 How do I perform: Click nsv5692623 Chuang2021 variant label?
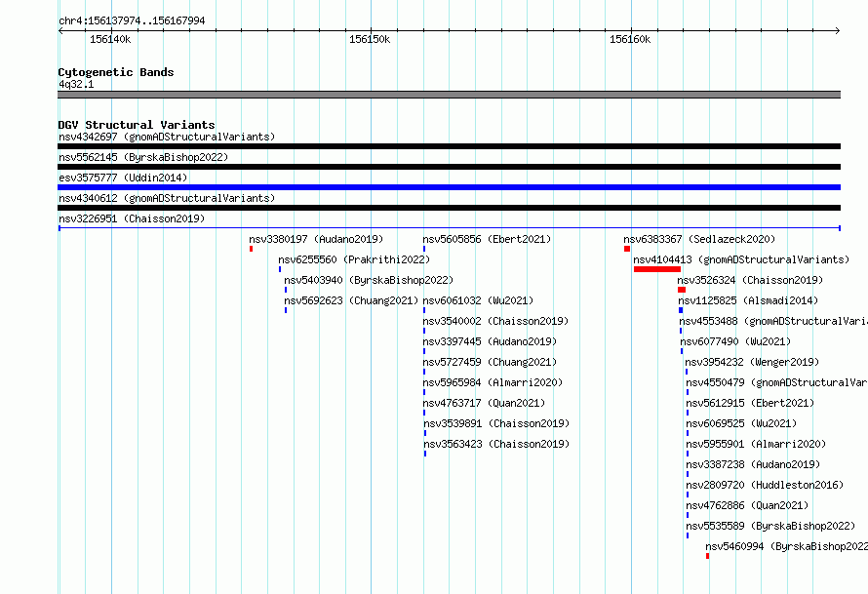click(x=351, y=300)
